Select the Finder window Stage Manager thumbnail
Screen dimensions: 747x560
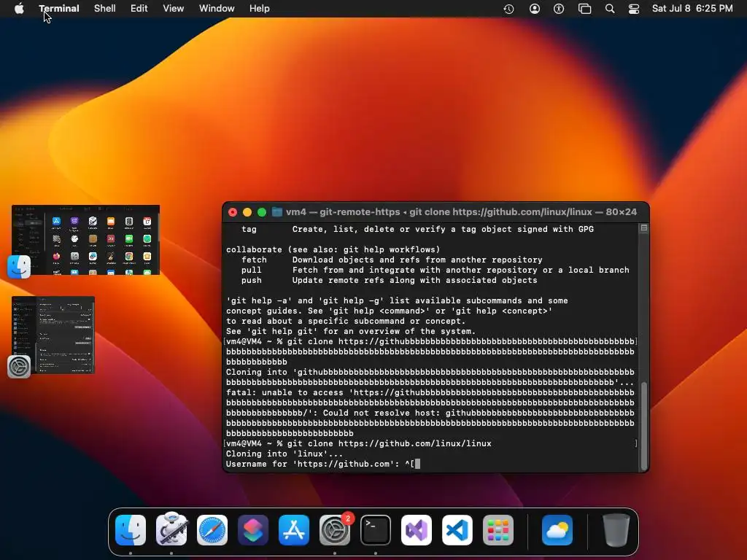pos(86,240)
